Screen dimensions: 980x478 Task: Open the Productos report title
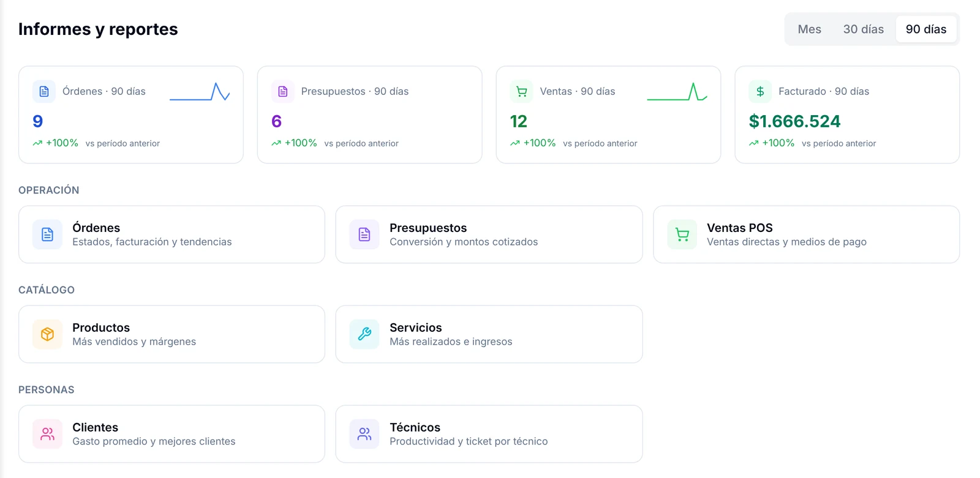(x=101, y=327)
